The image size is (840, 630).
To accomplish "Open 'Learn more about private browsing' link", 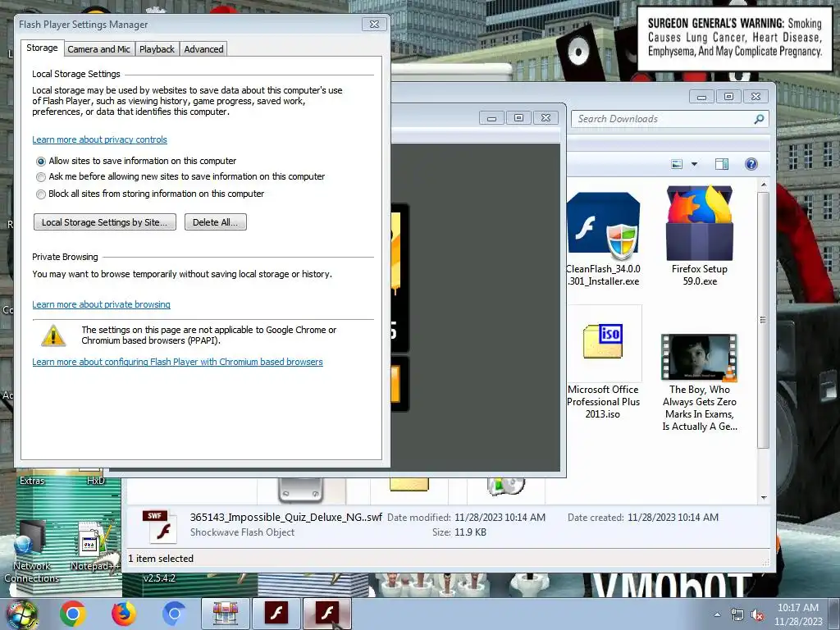I will click(101, 305).
